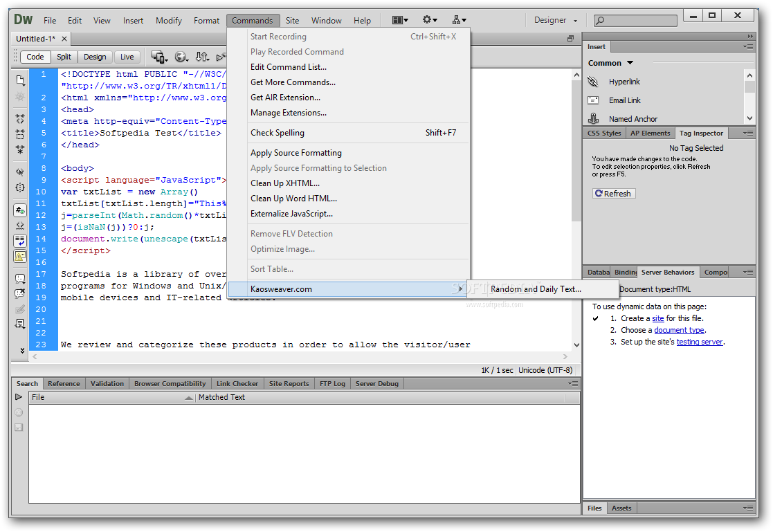Open Tag Inspector panel options menu
The width and height of the screenshot is (773, 532).
click(x=748, y=133)
